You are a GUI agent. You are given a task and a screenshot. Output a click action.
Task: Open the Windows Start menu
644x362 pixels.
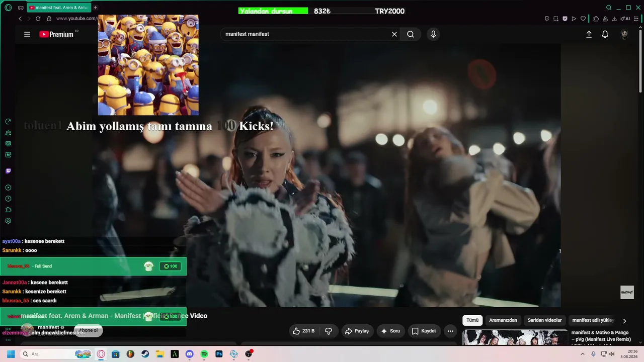[x=11, y=354]
